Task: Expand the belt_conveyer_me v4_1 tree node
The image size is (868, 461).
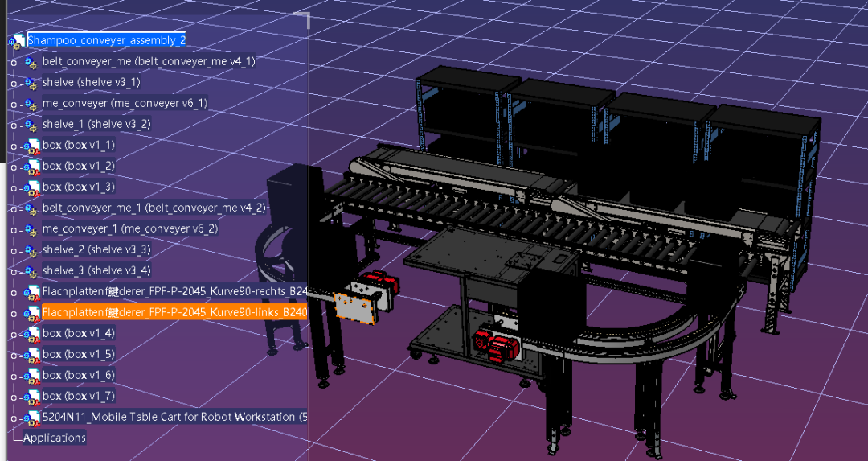Action: (x=14, y=63)
